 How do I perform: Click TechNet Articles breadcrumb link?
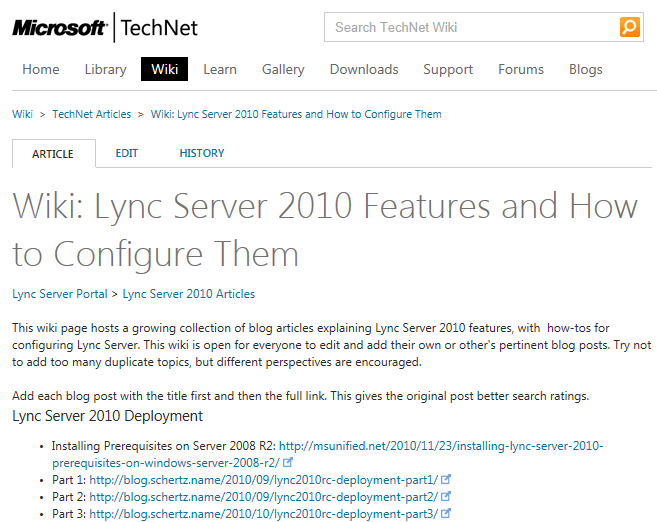(92, 114)
